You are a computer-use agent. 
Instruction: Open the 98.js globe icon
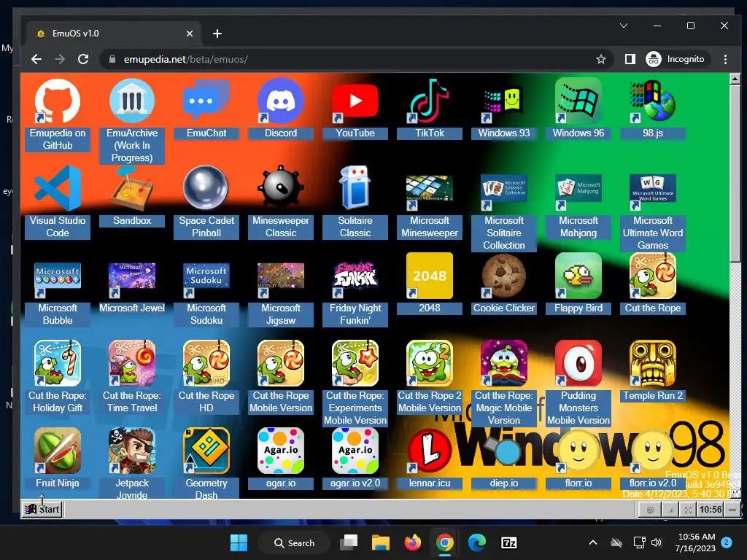pyautogui.click(x=653, y=101)
